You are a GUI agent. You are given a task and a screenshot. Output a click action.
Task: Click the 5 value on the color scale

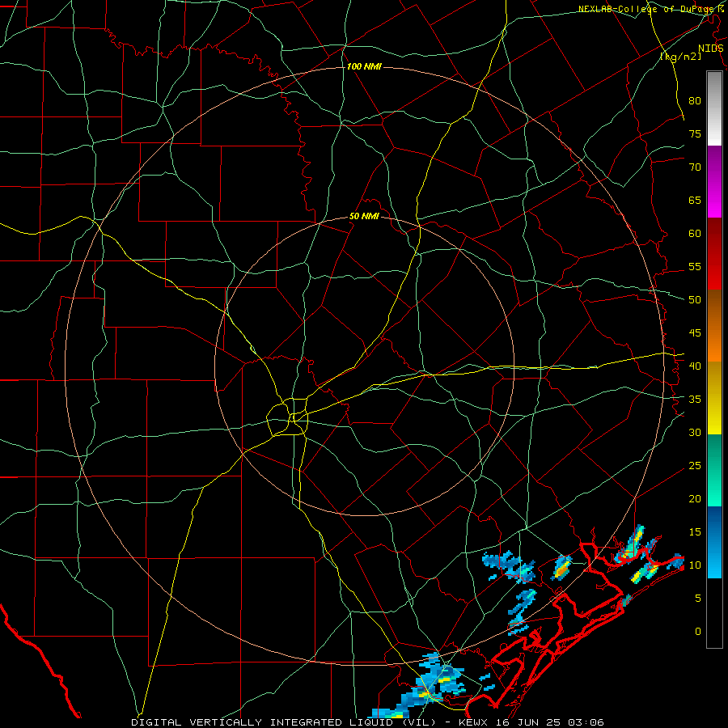point(698,599)
